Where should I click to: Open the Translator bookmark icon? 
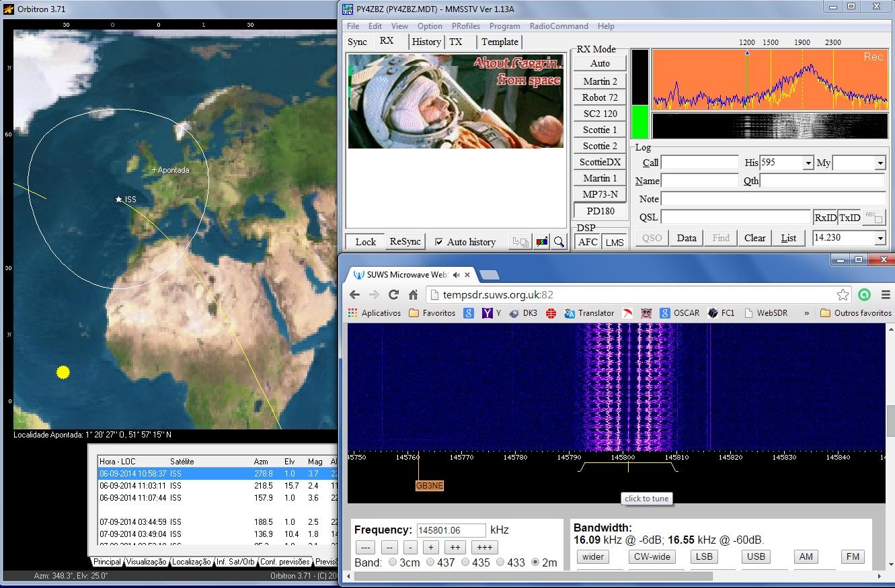click(570, 313)
